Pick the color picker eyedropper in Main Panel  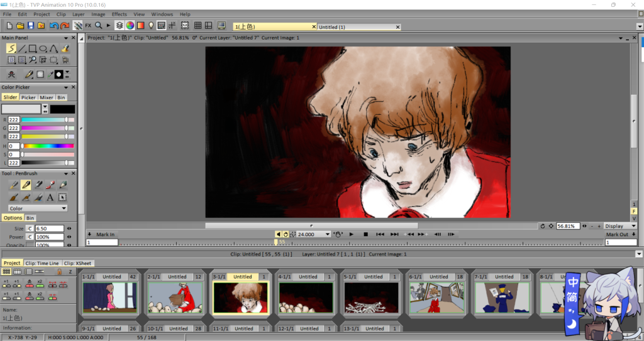(50, 74)
